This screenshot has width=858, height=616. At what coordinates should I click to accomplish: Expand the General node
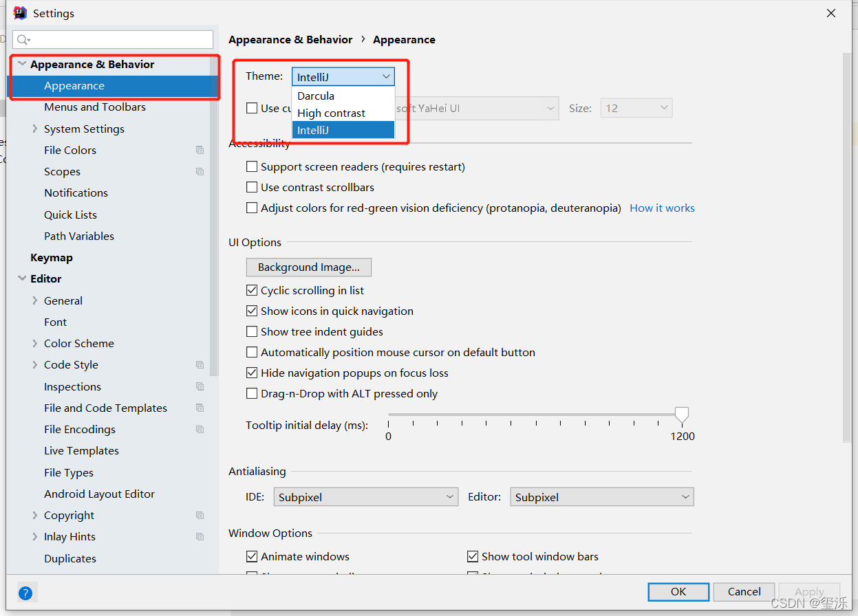[35, 300]
